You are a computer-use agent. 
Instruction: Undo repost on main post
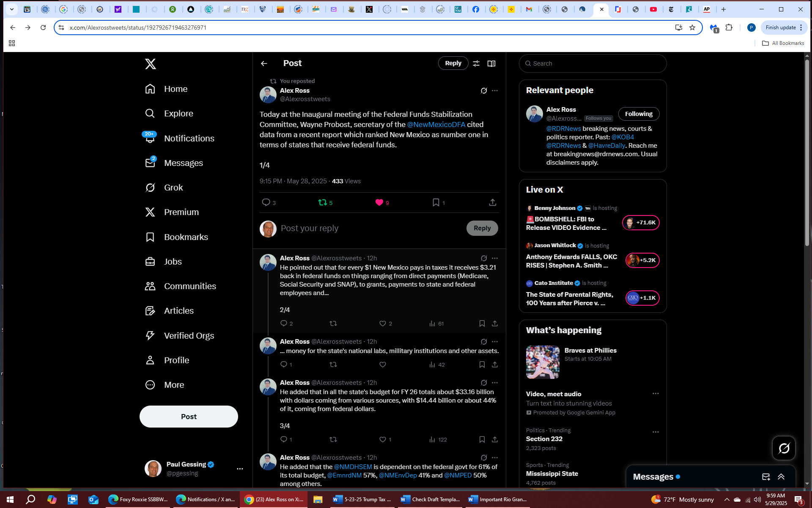click(x=323, y=203)
